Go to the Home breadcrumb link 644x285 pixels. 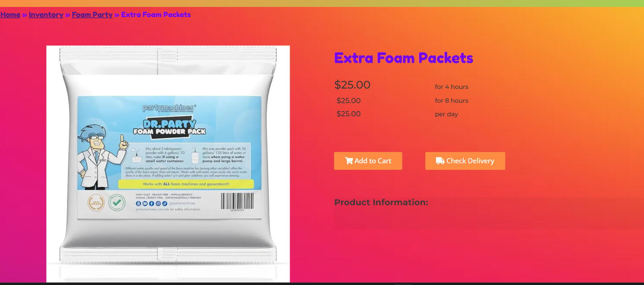[10, 15]
